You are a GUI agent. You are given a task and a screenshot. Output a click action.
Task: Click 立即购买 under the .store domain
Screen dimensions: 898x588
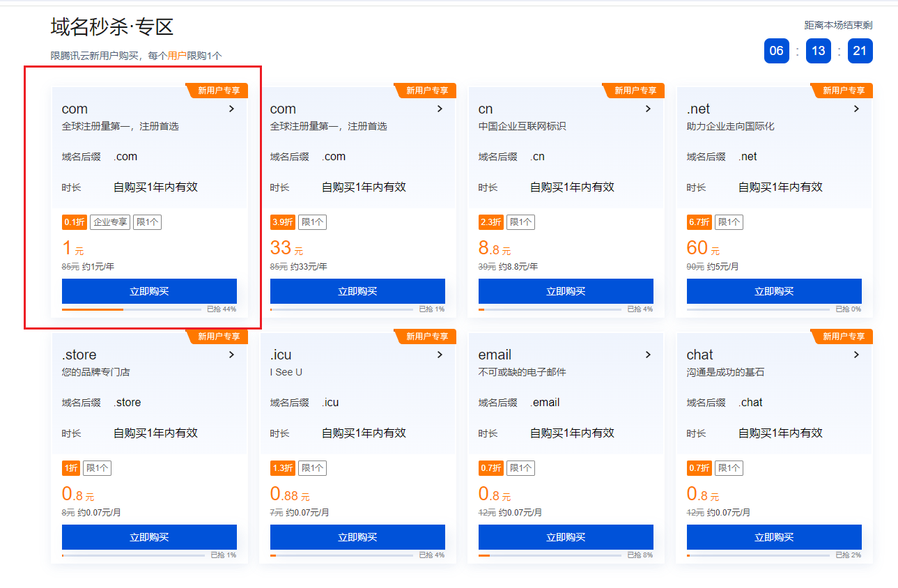149,537
